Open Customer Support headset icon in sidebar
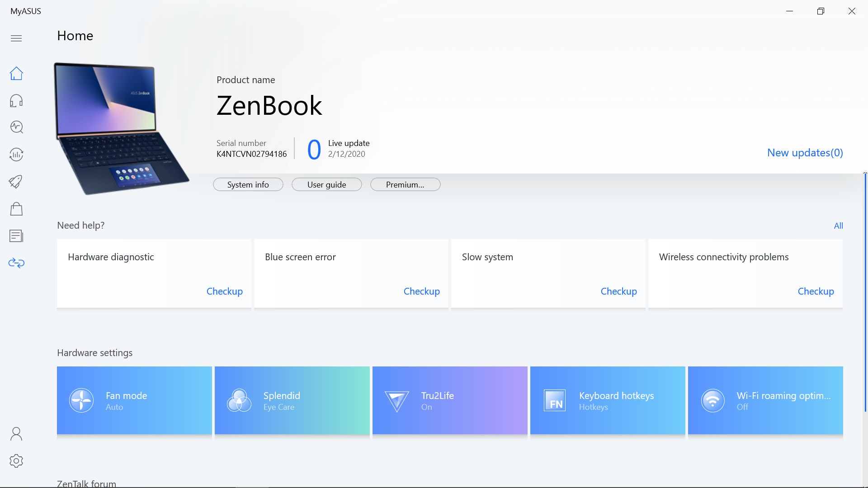868x488 pixels. [16, 100]
